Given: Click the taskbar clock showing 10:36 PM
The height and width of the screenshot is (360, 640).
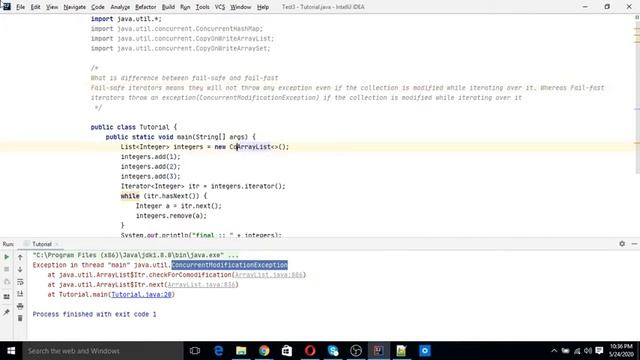Looking at the screenshot, I should 622,351.
